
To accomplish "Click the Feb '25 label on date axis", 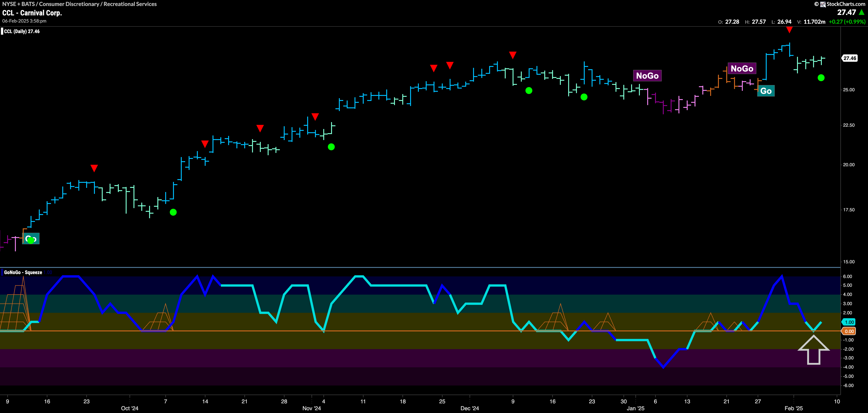I will pyautogui.click(x=794, y=408).
